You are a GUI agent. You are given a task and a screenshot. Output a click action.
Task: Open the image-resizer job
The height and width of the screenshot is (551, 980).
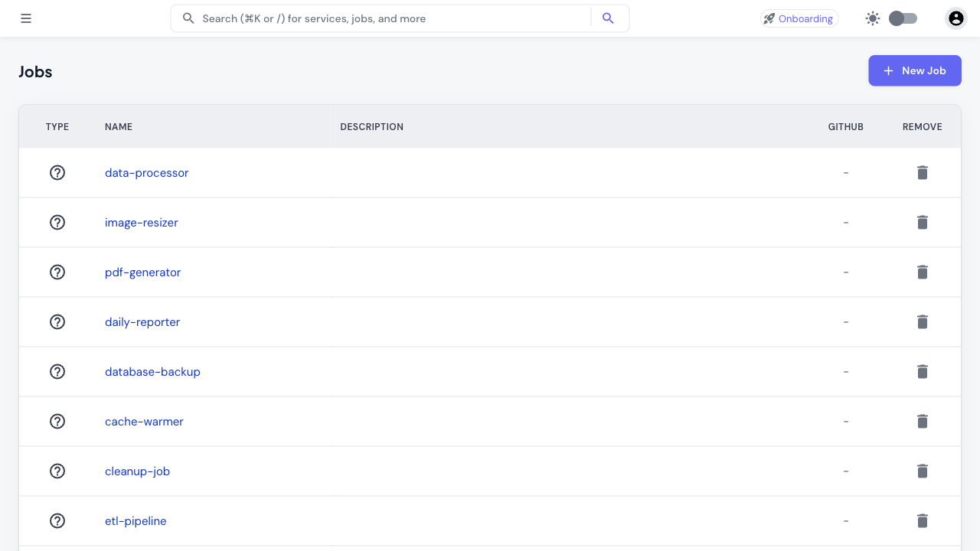tap(141, 222)
